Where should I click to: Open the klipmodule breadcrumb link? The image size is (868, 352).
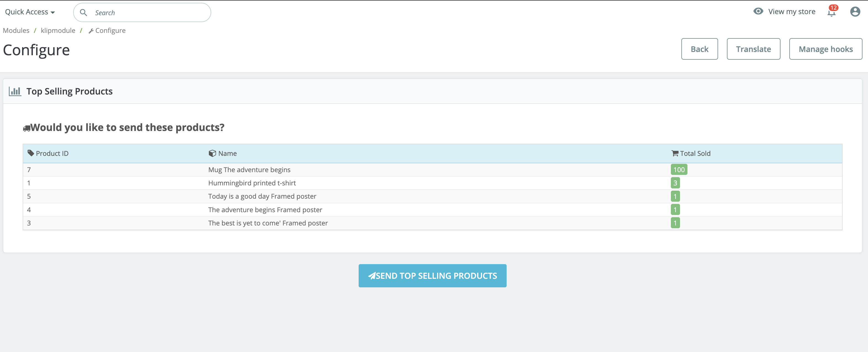[58, 31]
